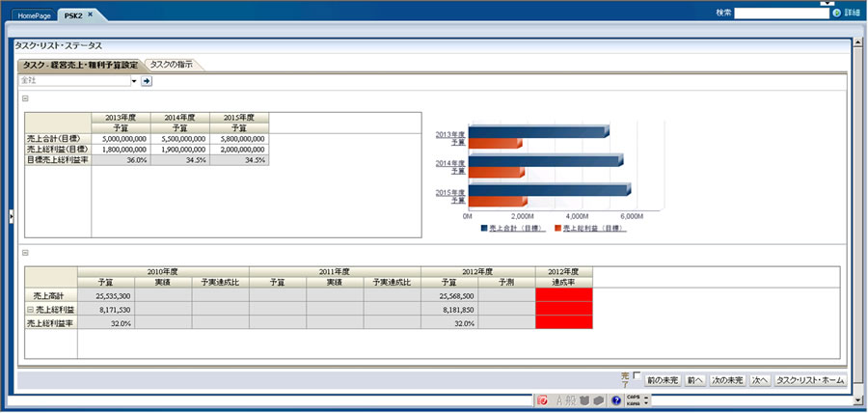868x413 pixels.
Task: Open the タスクの指示 tab
Action: (172, 64)
